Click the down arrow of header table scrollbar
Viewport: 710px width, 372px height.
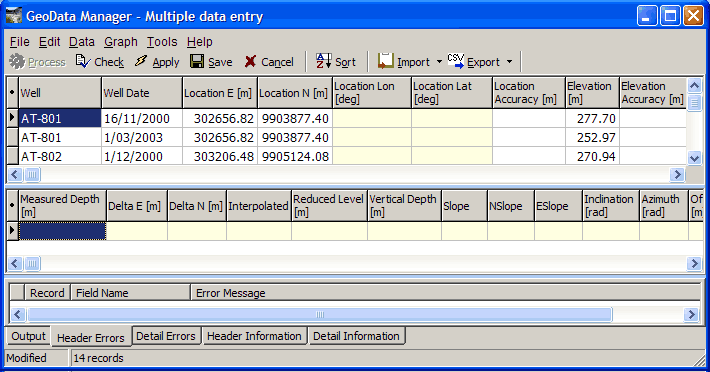click(695, 158)
